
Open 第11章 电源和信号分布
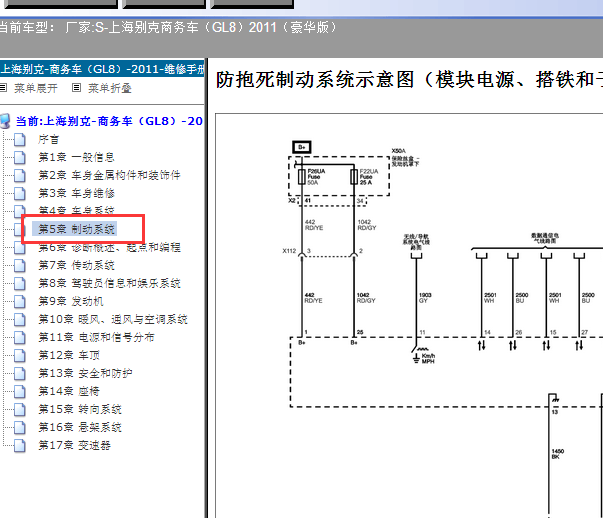click(96, 337)
